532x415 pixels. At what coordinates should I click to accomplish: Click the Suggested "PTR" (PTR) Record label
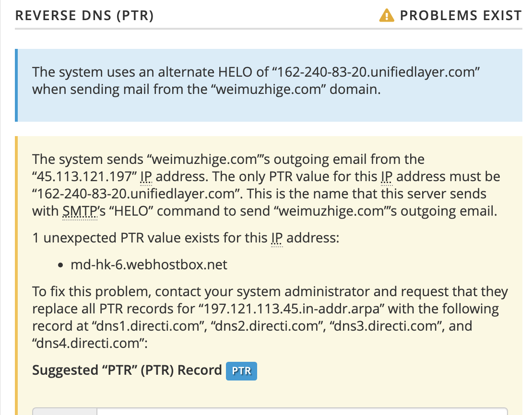127,370
